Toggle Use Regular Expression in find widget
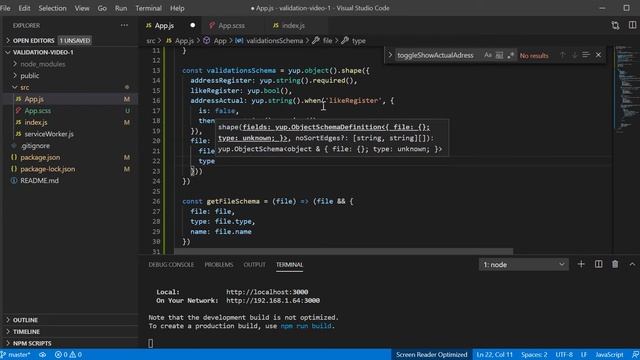The width and height of the screenshot is (640, 360). [x=511, y=55]
